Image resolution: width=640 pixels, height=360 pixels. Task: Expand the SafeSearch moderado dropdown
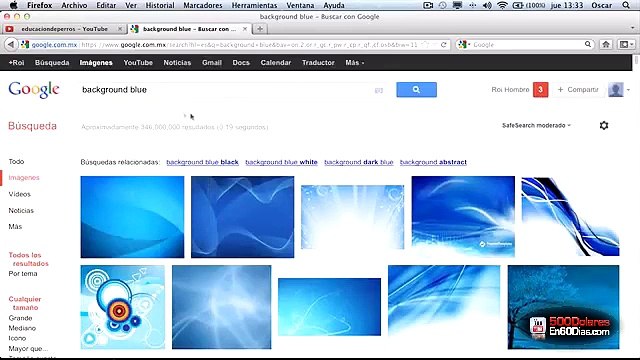click(536, 125)
